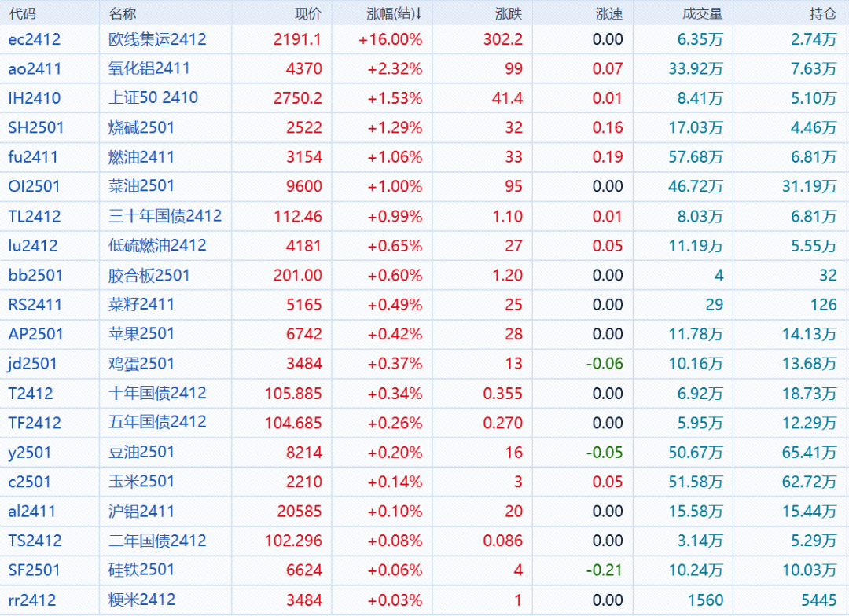
Task: Open contract code RS2411
Action: click(35, 305)
